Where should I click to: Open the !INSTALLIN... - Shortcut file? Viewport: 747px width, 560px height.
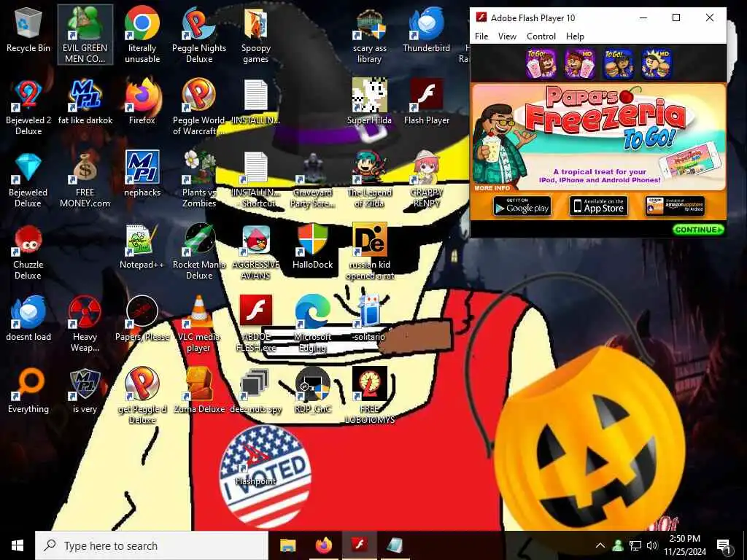click(256, 179)
